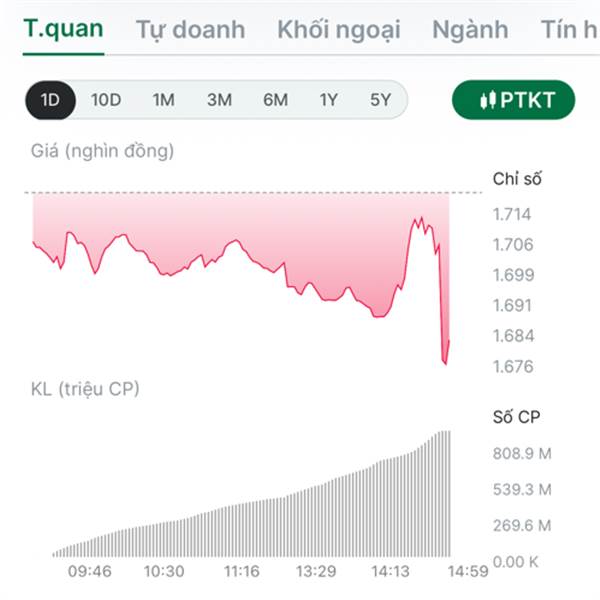Click the 1.714 index axis label
This screenshot has width=600, height=600.
[512, 214]
